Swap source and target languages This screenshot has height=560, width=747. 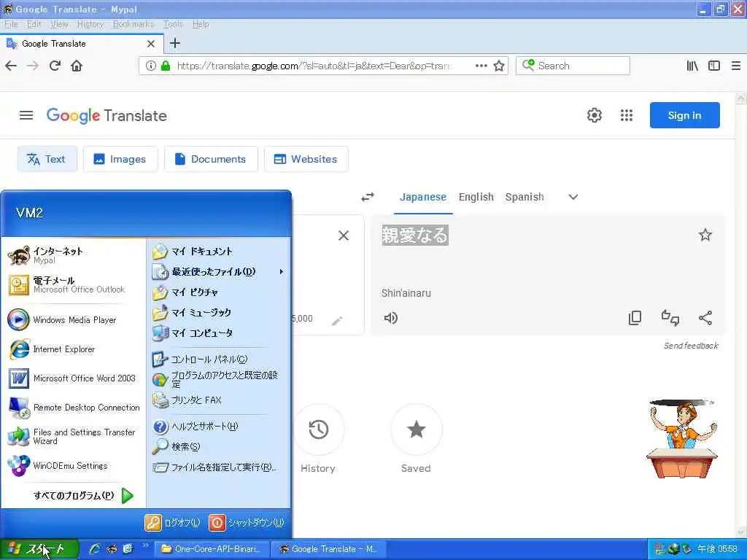click(368, 197)
